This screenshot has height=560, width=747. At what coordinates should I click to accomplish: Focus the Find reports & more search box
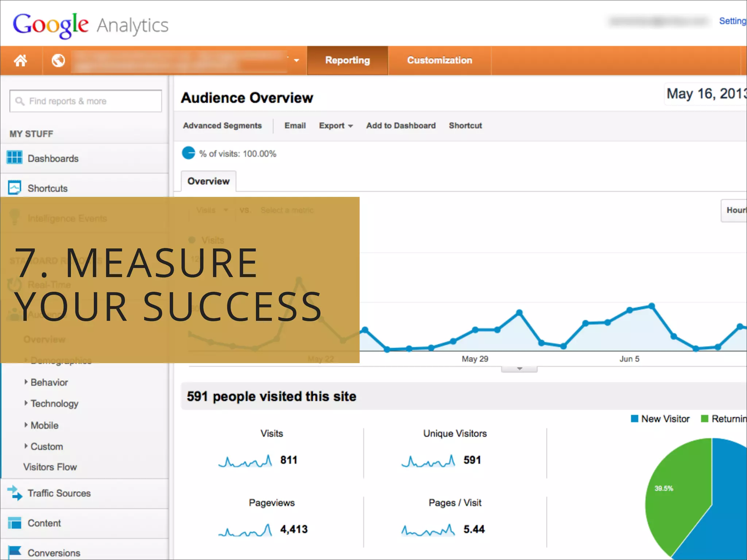pos(86,101)
